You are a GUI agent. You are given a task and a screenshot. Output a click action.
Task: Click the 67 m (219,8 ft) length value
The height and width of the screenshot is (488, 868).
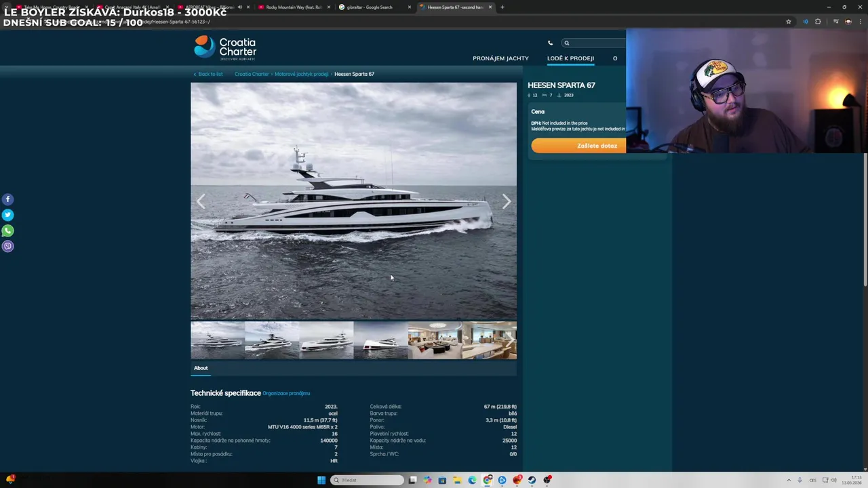(x=500, y=407)
